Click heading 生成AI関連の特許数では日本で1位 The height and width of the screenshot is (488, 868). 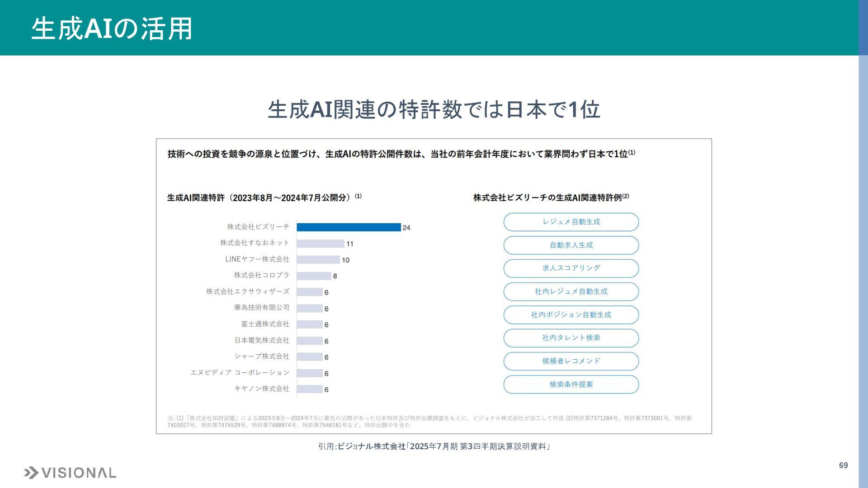434,109
